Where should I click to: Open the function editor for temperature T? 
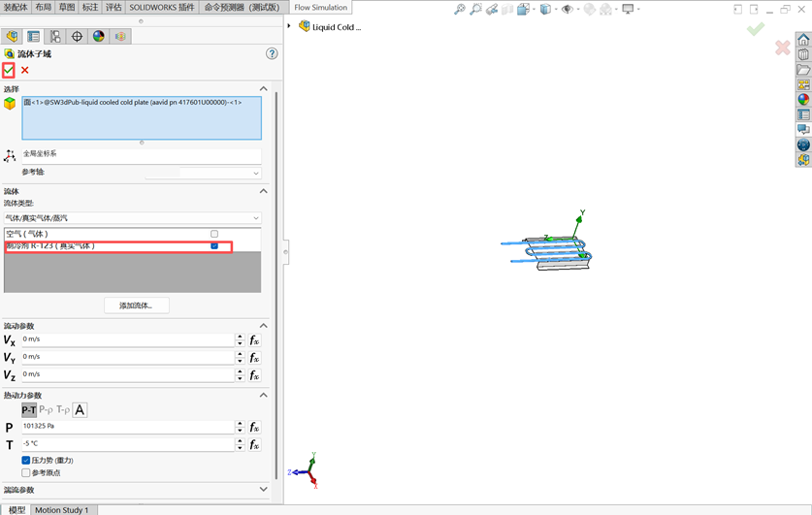254,444
